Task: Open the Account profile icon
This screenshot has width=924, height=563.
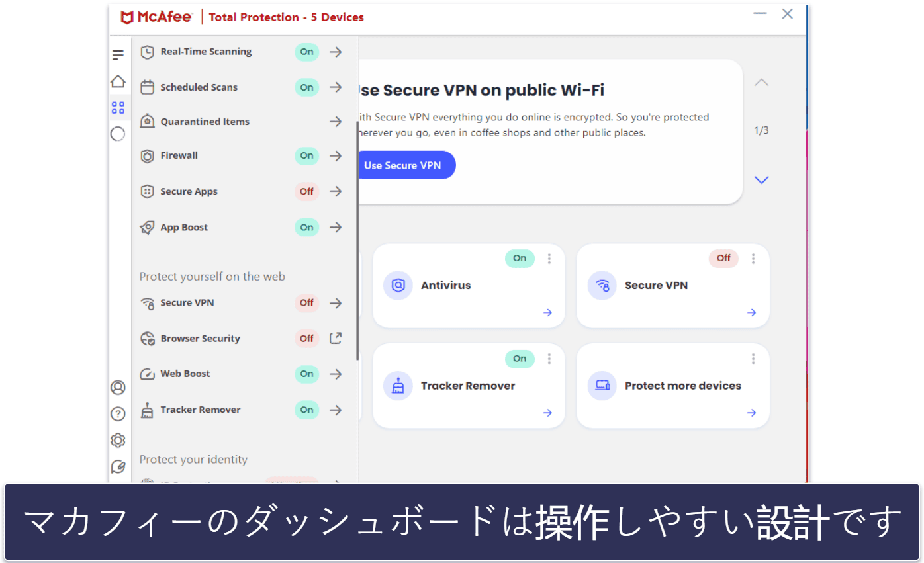Action: [118, 388]
